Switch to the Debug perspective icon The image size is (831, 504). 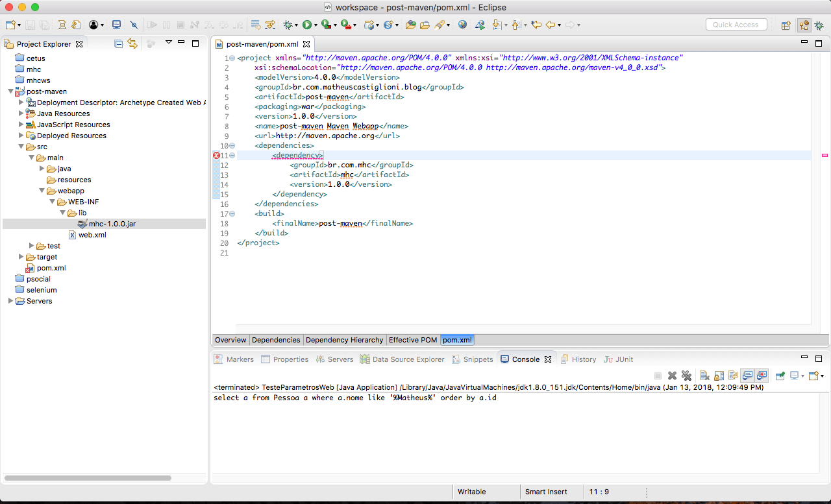[819, 25]
